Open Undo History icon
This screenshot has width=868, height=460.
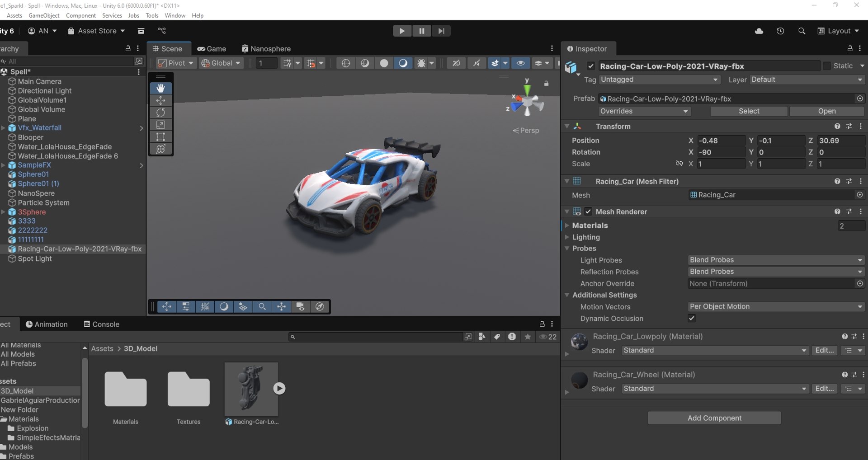780,31
